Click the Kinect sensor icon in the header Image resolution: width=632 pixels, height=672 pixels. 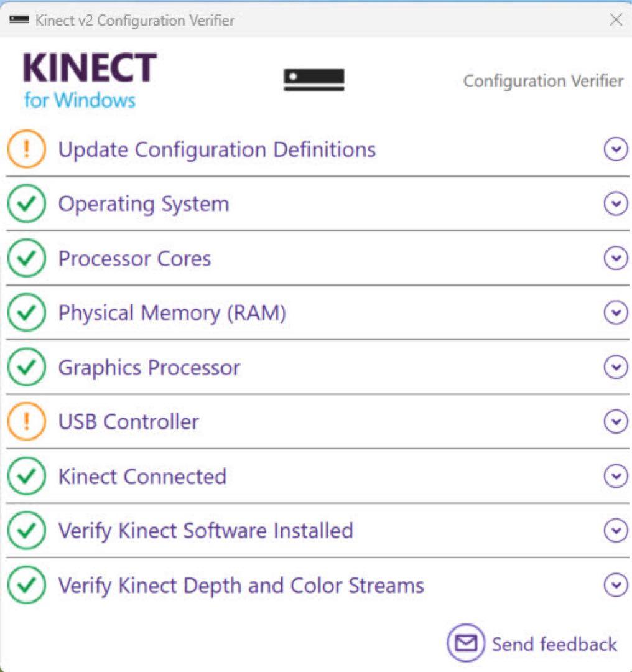[x=314, y=79]
